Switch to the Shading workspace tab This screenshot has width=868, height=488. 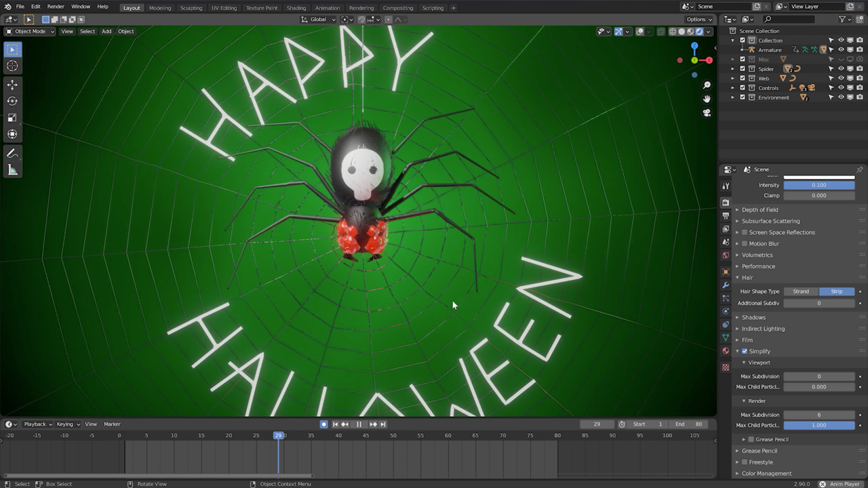coord(296,8)
